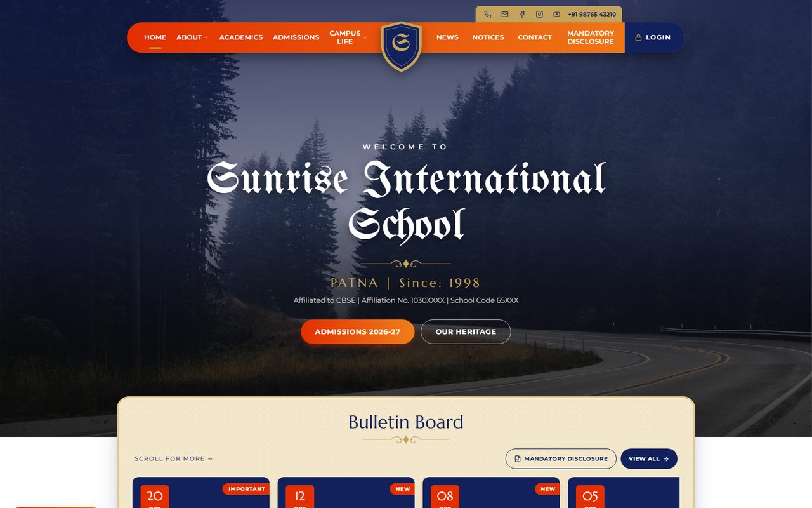
Task: Open the News menu item
Action: coord(447,37)
